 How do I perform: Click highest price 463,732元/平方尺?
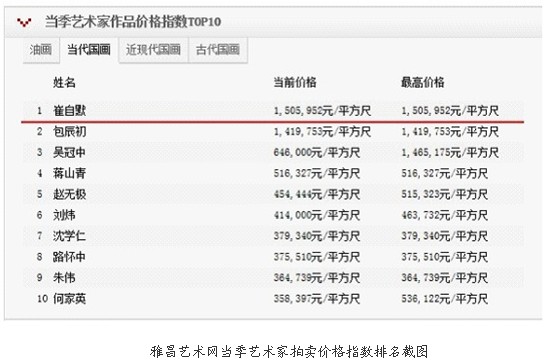click(444, 216)
